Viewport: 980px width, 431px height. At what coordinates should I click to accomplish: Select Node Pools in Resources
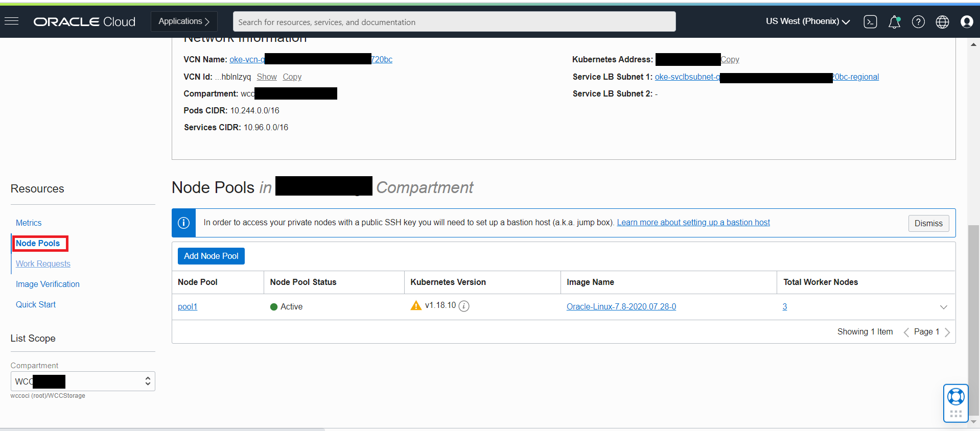[x=38, y=243]
